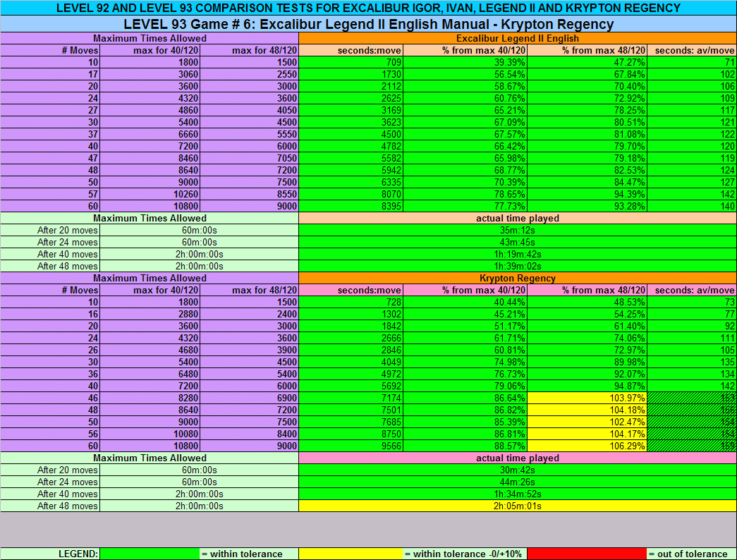Select the cell showing 4782
Viewport: 737px width, 560px height.
point(351,146)
